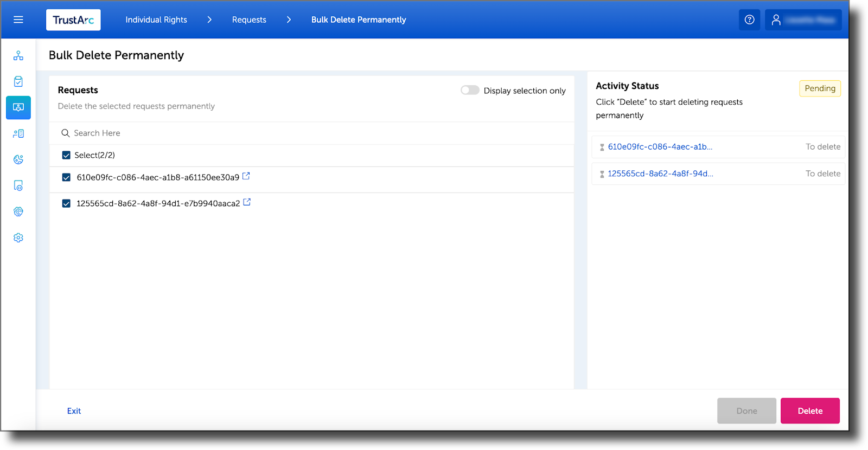Click chevron after Requests breadcrumb
868x450 pixels.
pyautogui.click(x=289, y=20)
